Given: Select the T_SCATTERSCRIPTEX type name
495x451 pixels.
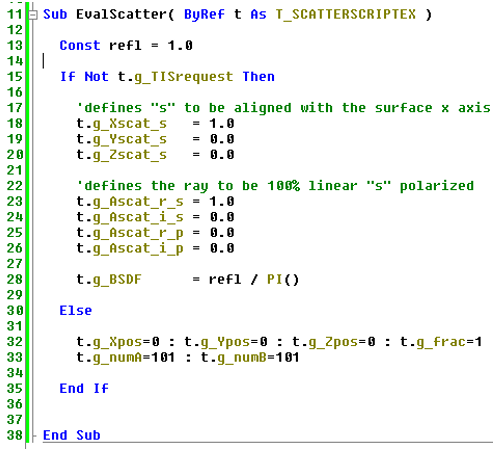Looking at the screenshot, I should 346,14.
